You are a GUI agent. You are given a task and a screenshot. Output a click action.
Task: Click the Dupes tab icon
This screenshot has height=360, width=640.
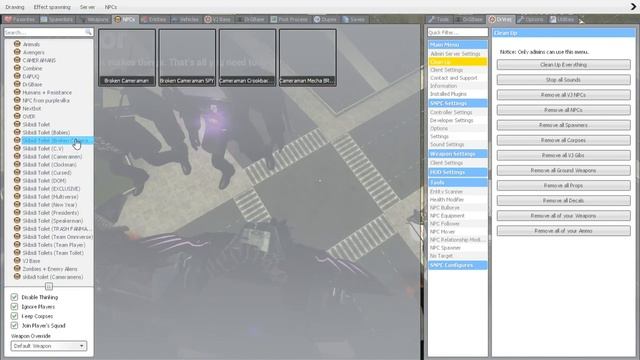pyautogui.click(x=317, y=19)
